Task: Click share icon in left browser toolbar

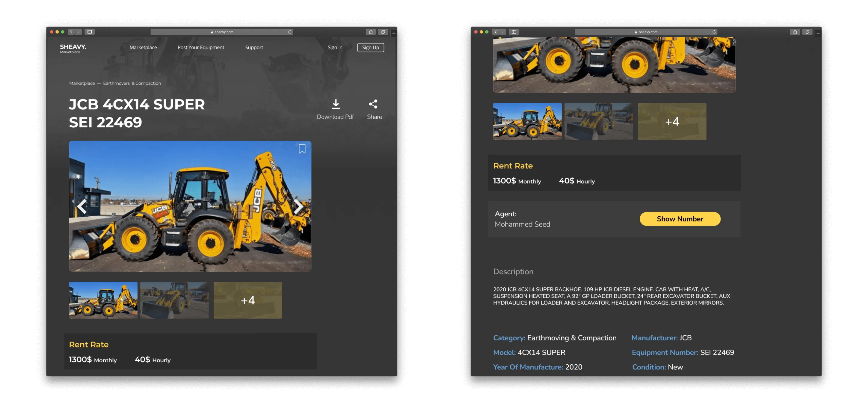Action: 371,32
